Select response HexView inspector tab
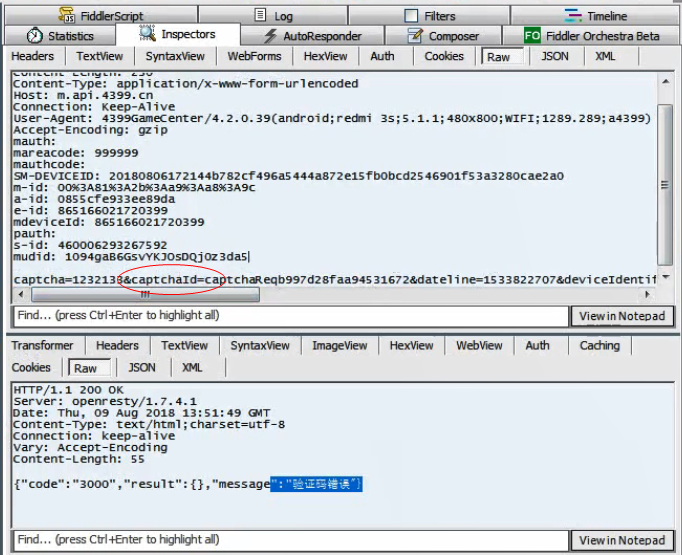The width and height of the screenshot is (682, 555). click(x=411, y=346)
